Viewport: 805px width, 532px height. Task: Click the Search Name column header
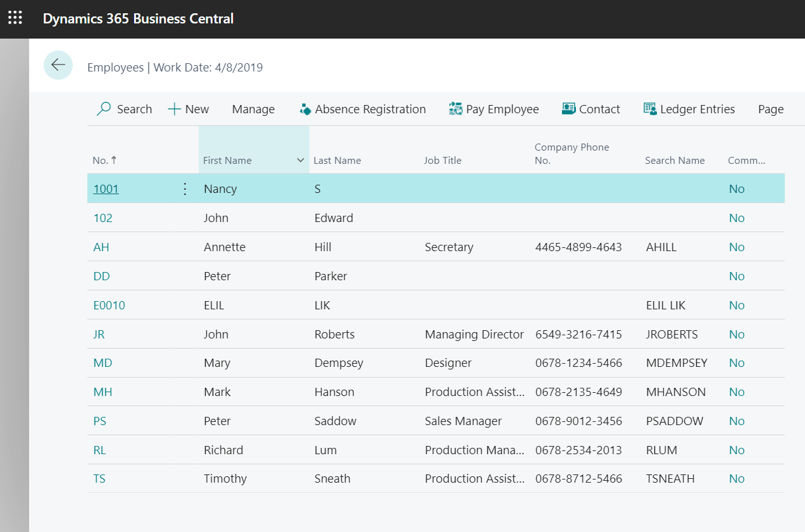(x=675, y=161)
